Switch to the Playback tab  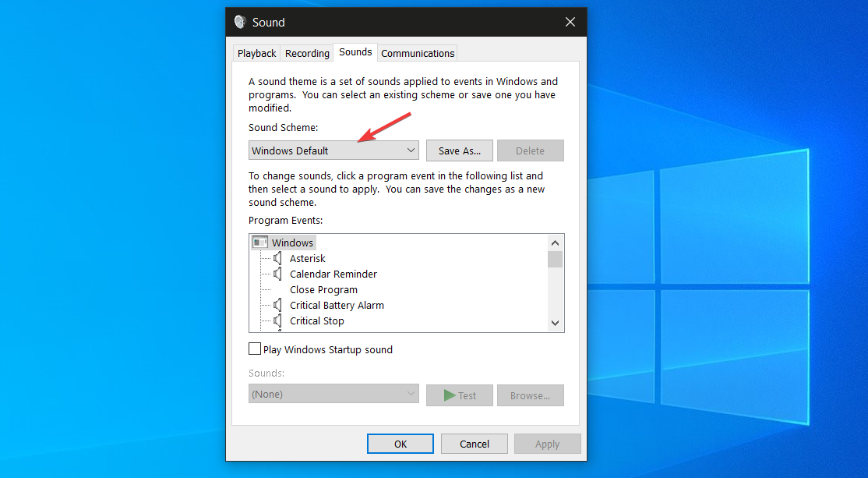(x=257, y=53)
